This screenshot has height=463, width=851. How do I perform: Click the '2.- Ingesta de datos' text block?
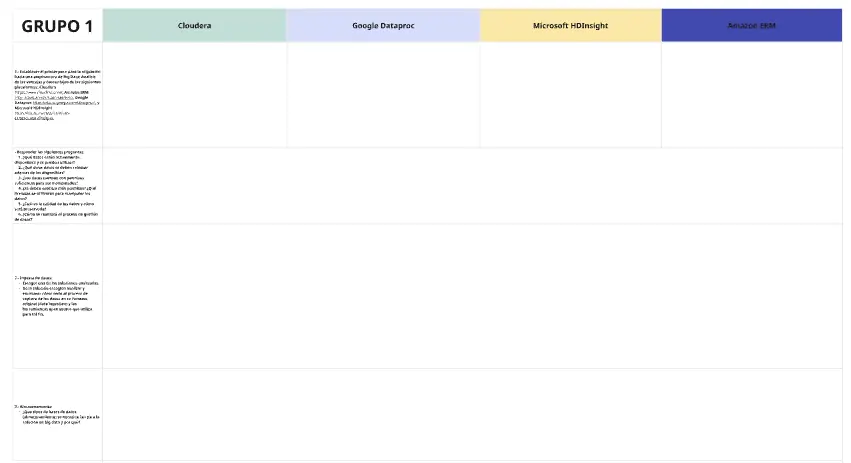(56, 296)
